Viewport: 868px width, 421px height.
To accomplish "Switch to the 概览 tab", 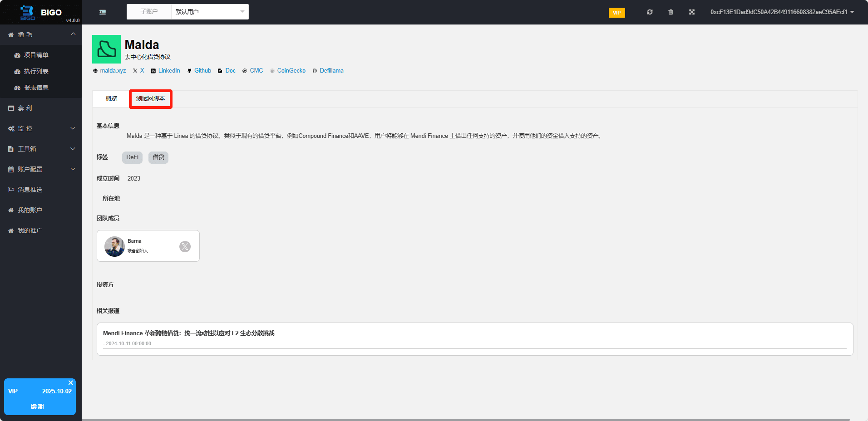I will coord(111,98).
